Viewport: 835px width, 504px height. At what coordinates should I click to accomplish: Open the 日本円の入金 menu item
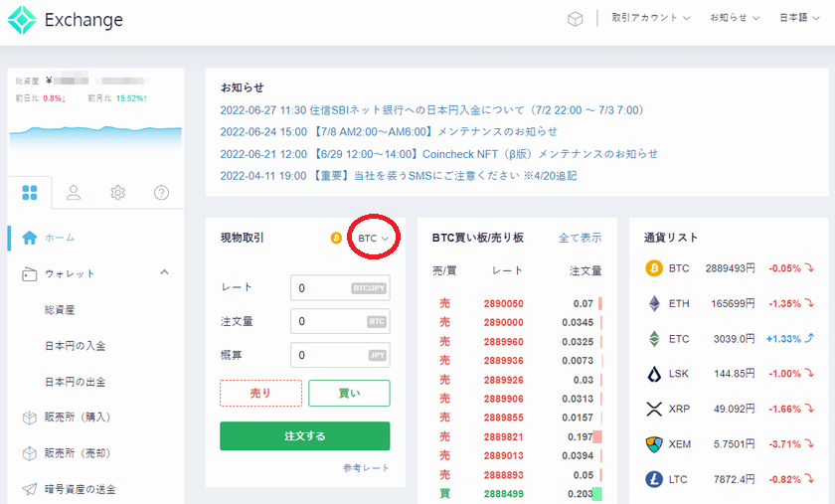pos(75,346)
